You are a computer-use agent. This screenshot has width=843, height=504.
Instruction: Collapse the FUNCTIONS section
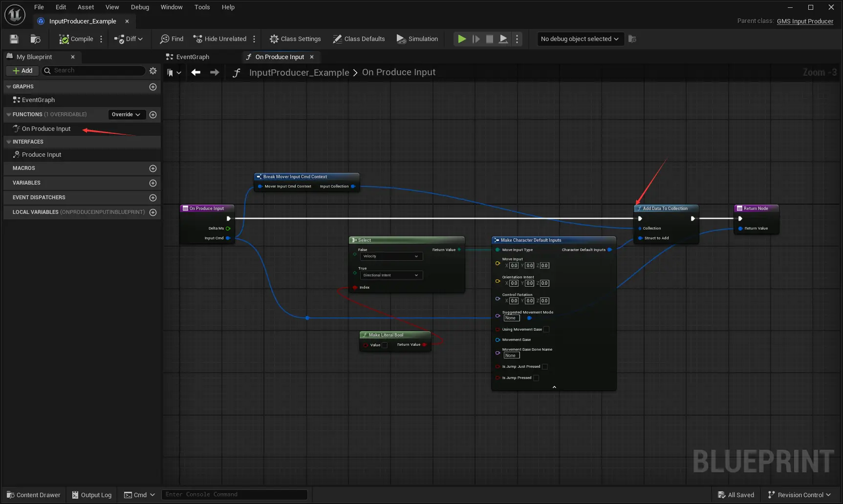coord(9,115)
